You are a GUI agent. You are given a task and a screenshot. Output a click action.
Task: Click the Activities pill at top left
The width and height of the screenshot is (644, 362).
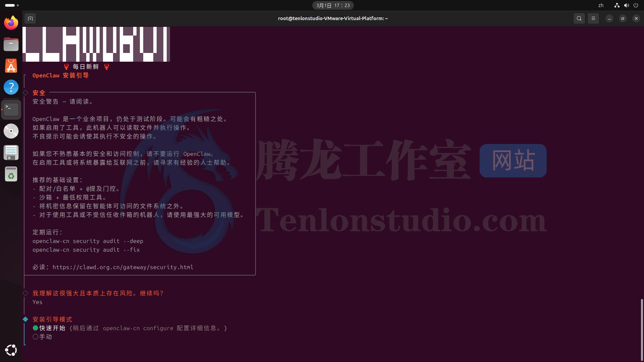click(x=10, y=5)
